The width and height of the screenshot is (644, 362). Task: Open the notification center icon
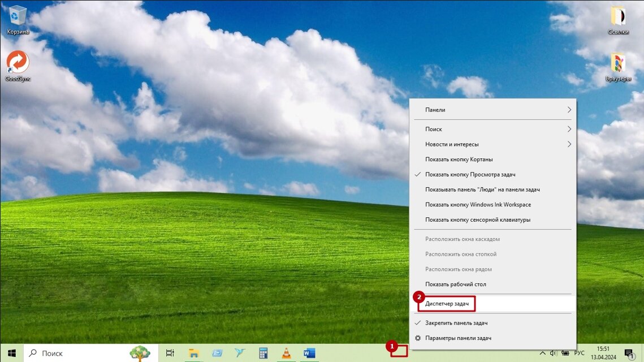(629, 353)
